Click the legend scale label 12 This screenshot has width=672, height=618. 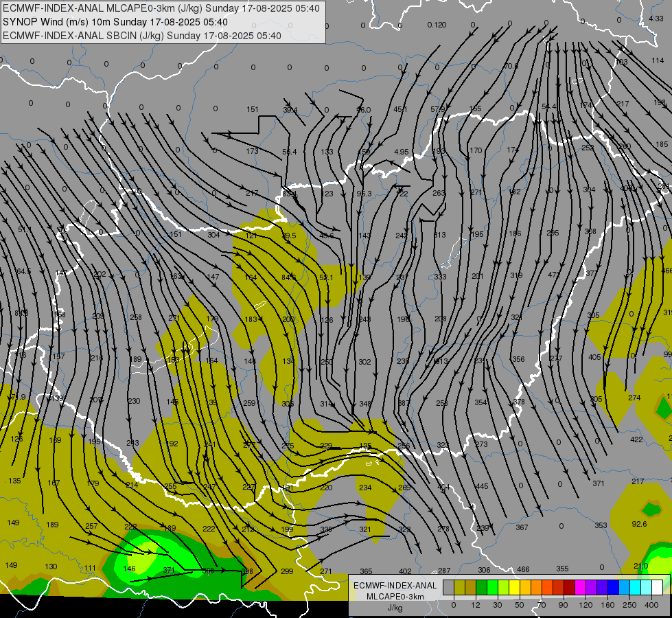click(476, 605)
